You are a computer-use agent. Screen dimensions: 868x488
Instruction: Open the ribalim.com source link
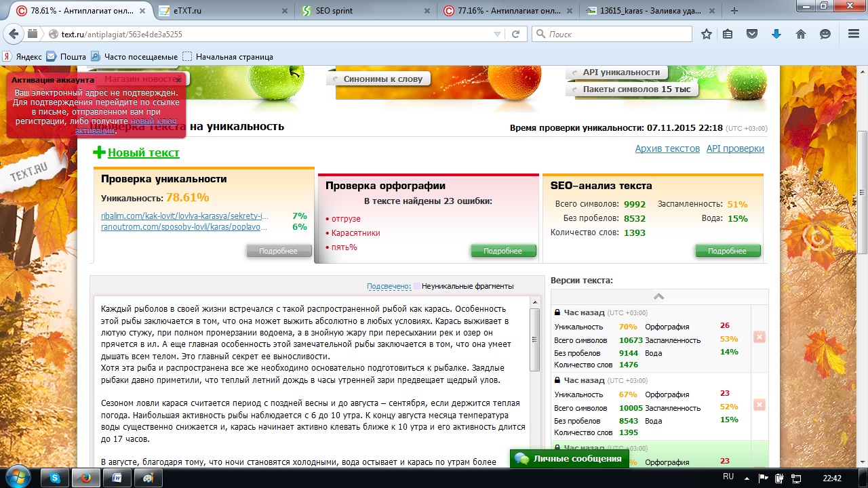(x=185, y=216)
